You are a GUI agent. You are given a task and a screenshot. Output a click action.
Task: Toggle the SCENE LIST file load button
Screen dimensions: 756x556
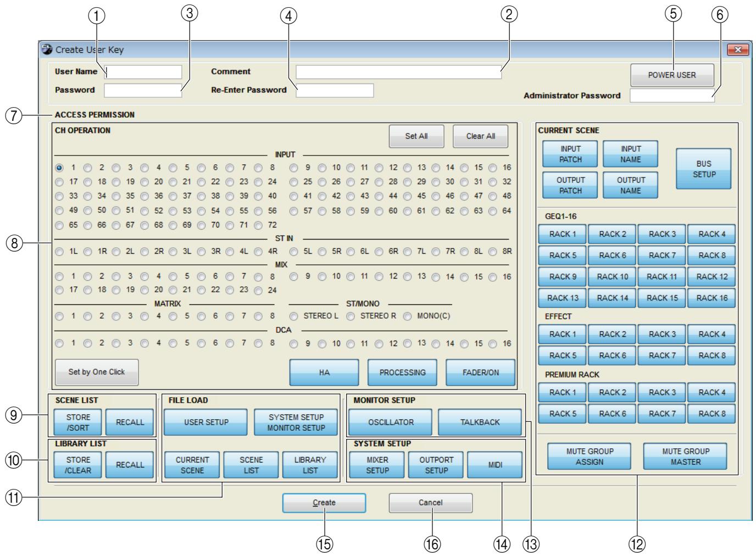(251, 465)
